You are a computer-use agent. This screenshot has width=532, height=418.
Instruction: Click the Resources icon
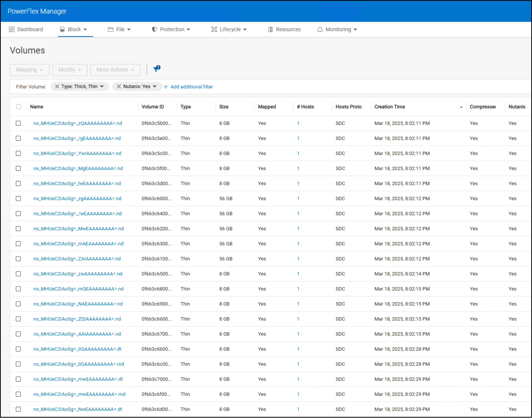click(270, 29)
